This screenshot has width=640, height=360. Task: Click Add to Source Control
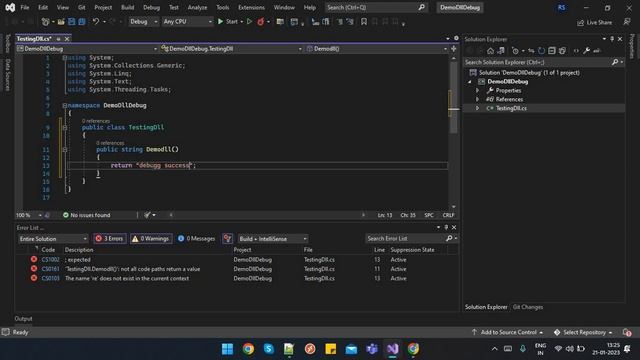pos(508,332)
